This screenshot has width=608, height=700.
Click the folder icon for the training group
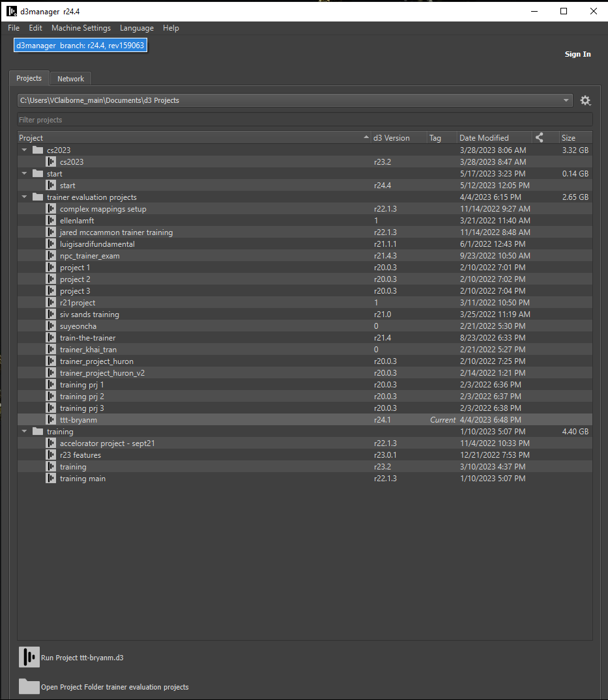[38, 432]
